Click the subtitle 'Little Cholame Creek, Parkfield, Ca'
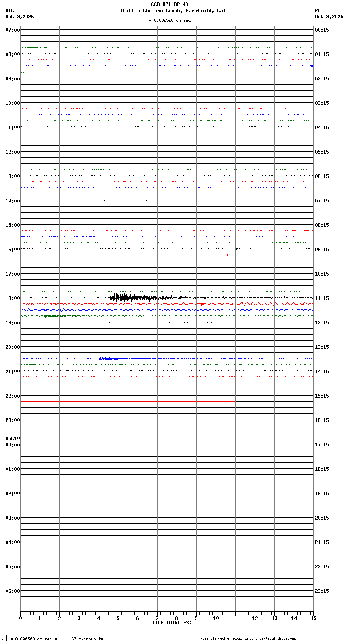This screenshot has height=644, width=346. 173,11
